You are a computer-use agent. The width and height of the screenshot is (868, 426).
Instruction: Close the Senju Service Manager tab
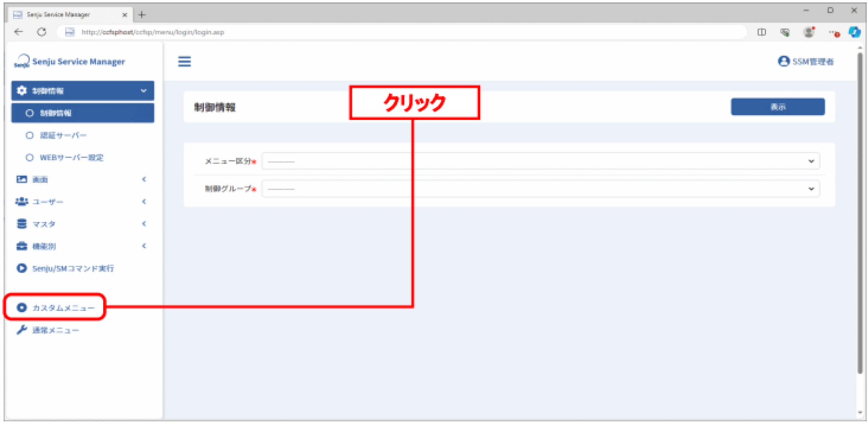click(124, 15)
